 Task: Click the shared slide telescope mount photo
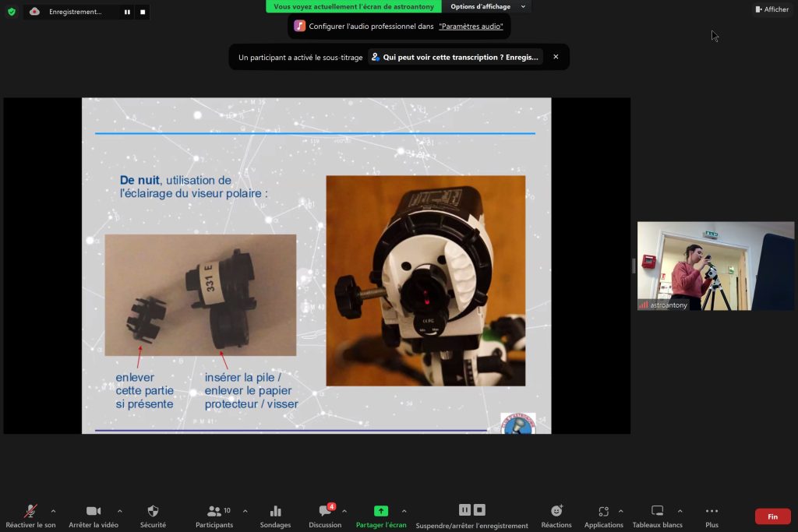point(426,280)
